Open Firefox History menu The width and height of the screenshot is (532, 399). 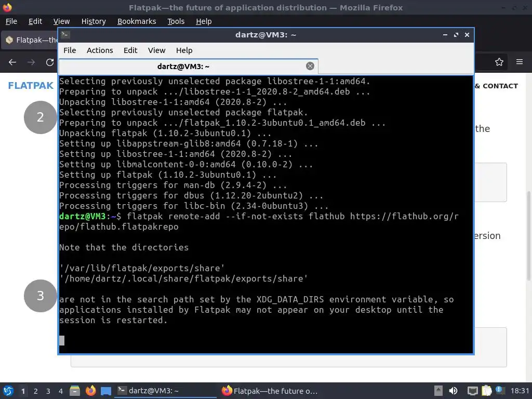coord(94,21)
